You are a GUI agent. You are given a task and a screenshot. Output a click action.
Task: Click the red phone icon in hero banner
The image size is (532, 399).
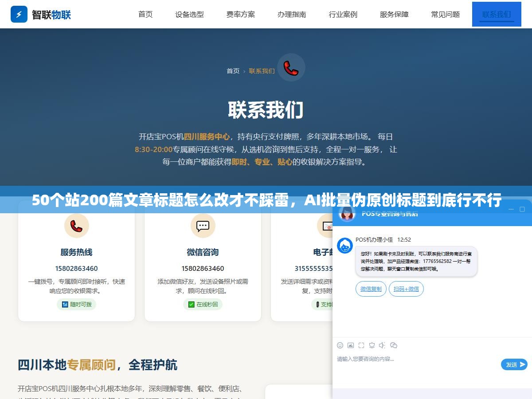click(291, 67)
